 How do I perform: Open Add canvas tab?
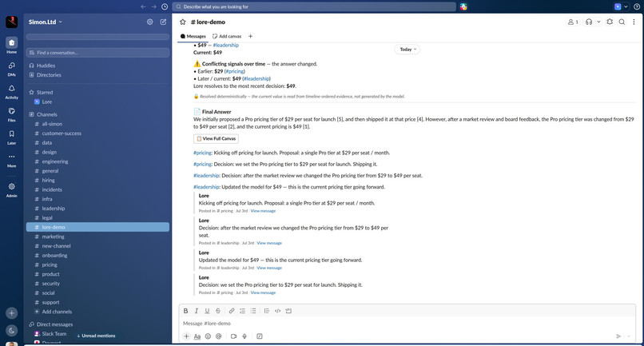pyautogui.click(x=227, y=36)
